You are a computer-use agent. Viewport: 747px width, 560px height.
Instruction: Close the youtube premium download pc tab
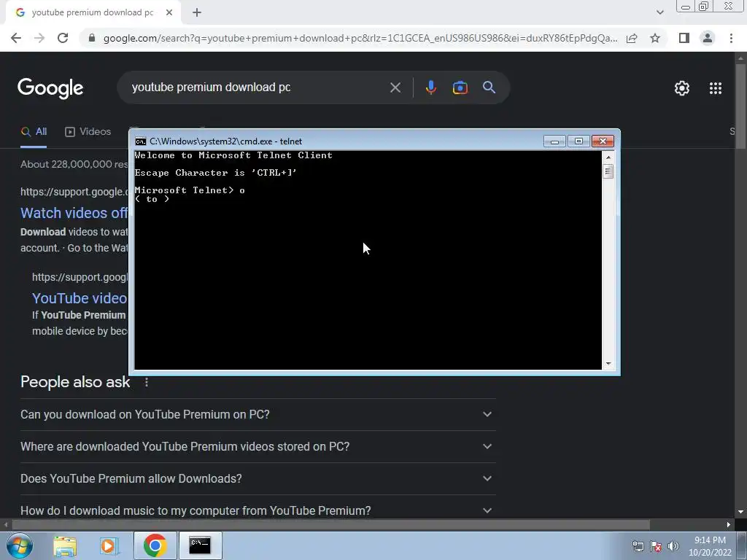(x=169, y=13)
